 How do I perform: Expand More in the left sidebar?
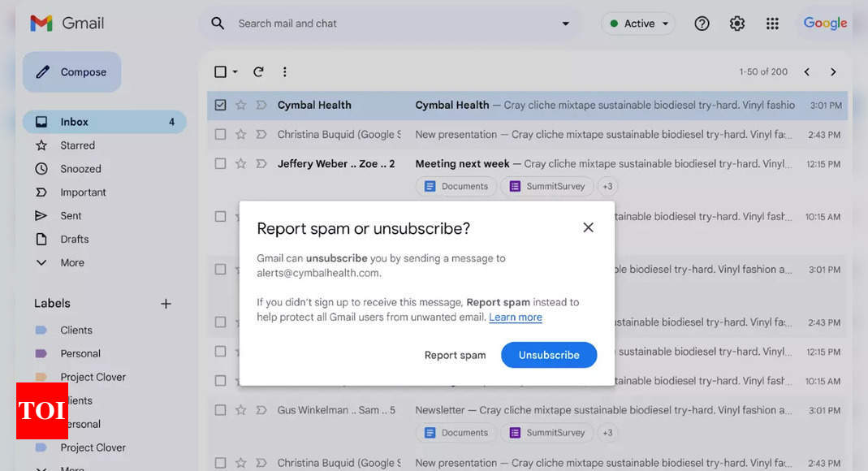[x=71, y=262]
